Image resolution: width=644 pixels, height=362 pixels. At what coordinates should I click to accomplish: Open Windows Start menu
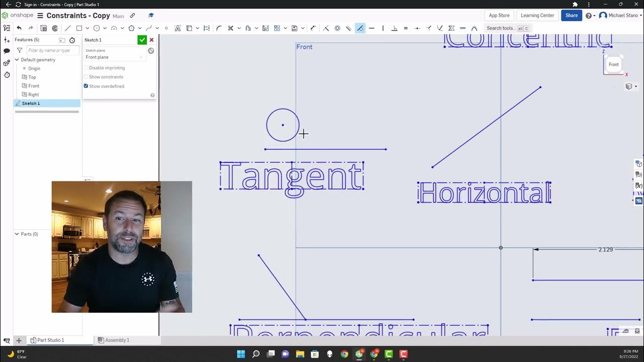pyautogui.click(x=241, y=354)
